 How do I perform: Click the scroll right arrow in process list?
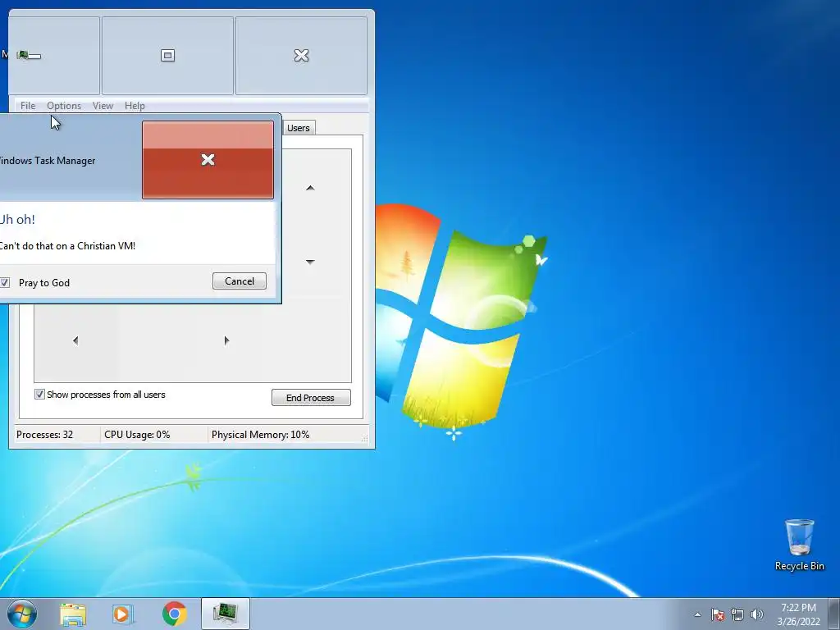pos(226,340)
